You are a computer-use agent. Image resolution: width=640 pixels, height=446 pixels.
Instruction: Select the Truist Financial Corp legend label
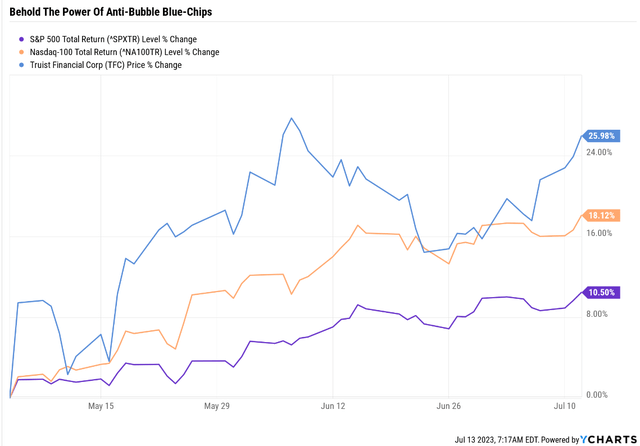click(106, 65)
